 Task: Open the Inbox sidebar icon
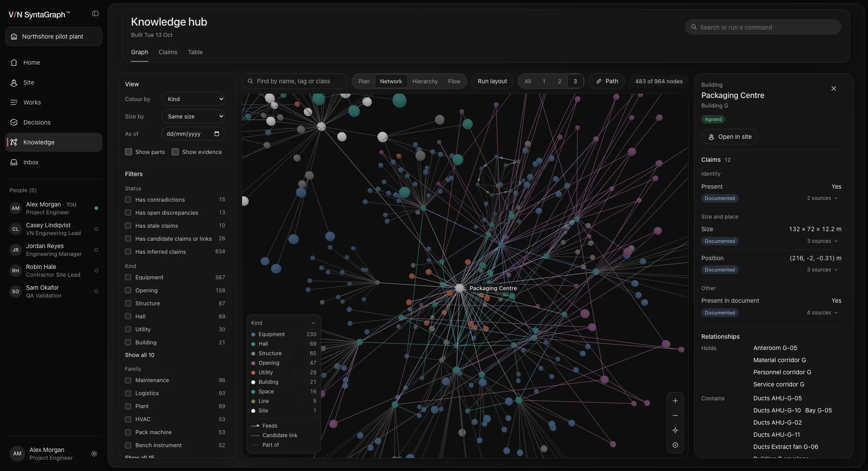click(14, 162)
